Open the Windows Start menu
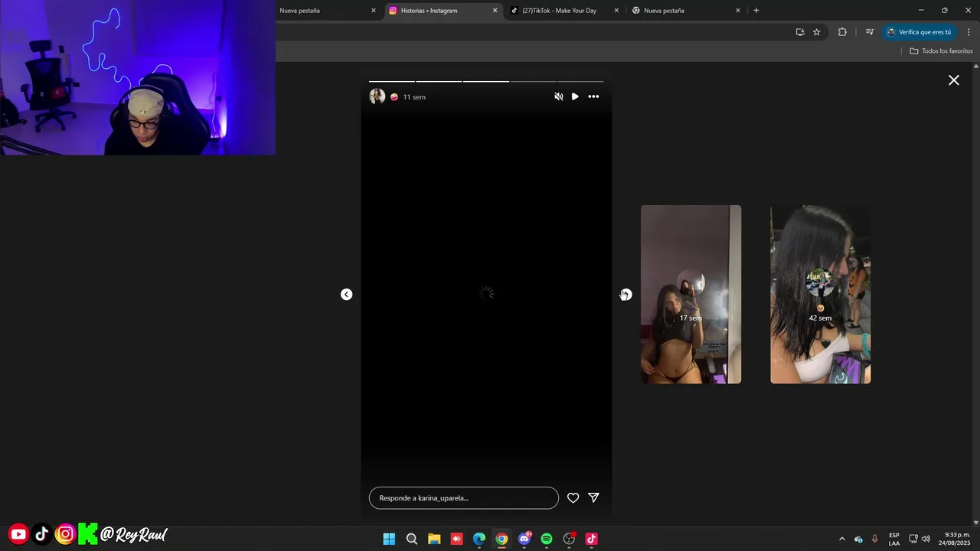980x551 pixels. click(x=389, y=539)
